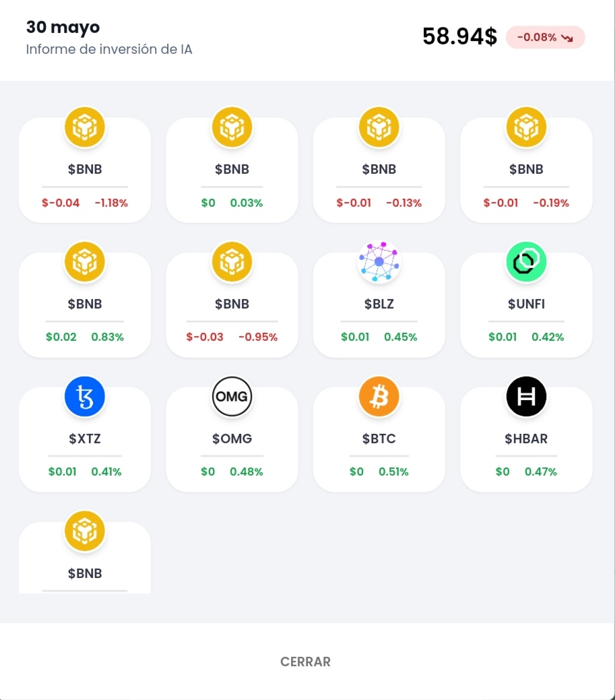This screenshot has width=615, height=700.
Task: Open the OMG coin logo
Action: [x=232, y=396]
